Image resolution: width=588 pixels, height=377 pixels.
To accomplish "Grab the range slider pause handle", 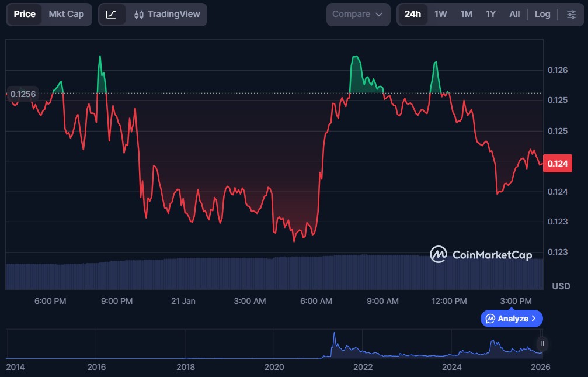I will 542,344.
